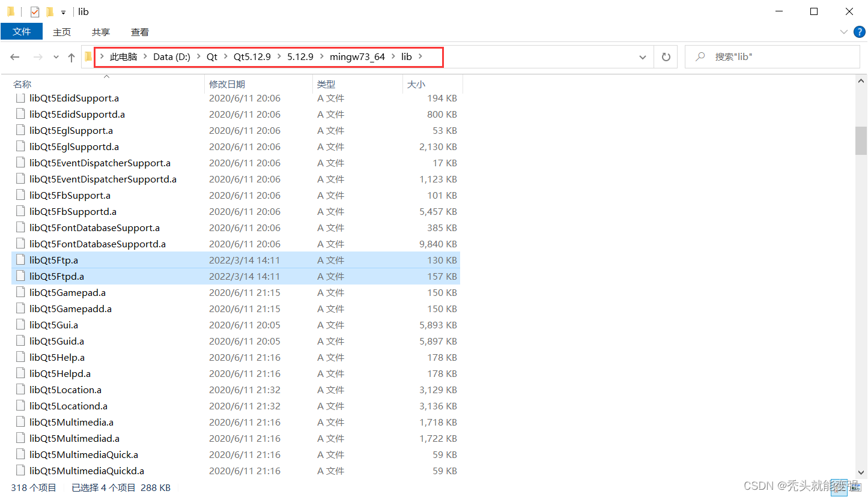Open the Help question mark icon
The image size is (868, 497).
pyautogui.click(x=858, y=31)
